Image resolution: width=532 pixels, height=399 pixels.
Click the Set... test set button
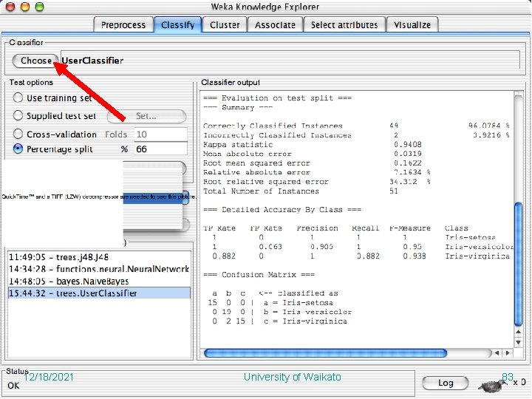(146, 116)
